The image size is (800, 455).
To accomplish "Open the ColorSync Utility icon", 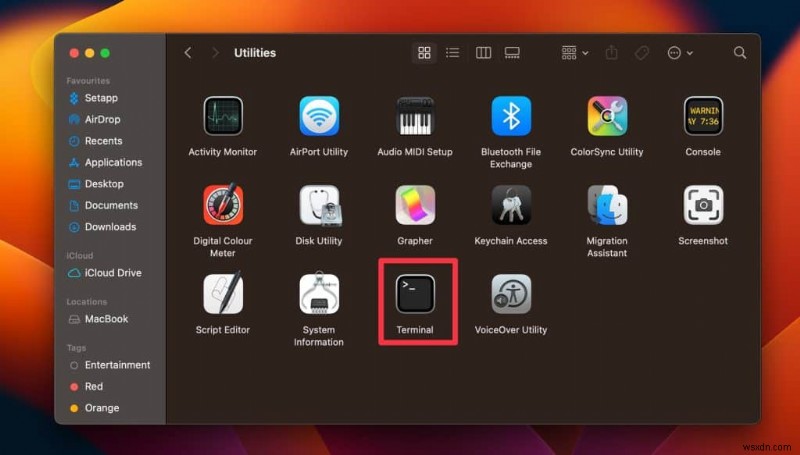I will 607,116.
